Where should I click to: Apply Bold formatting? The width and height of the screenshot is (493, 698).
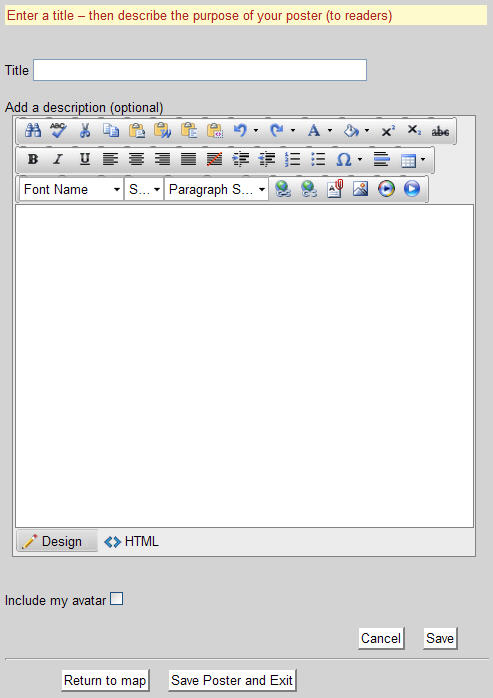(33, 159)
